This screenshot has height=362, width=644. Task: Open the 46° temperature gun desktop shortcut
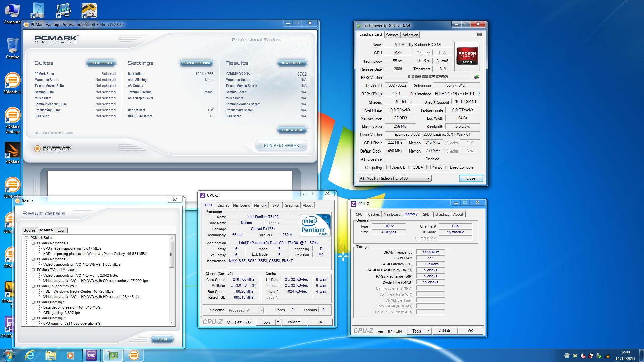coord(89,10)
